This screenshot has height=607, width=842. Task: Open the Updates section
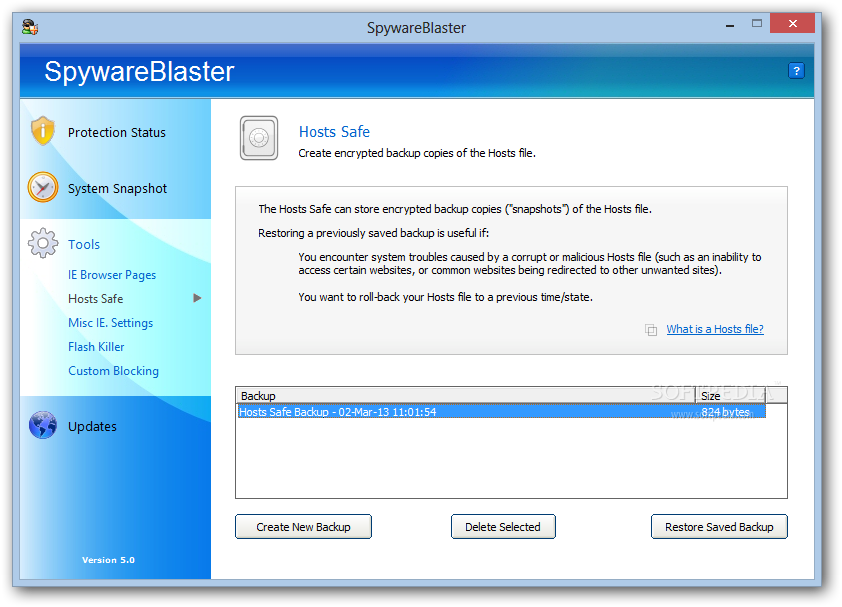click(x=92, y=427)
